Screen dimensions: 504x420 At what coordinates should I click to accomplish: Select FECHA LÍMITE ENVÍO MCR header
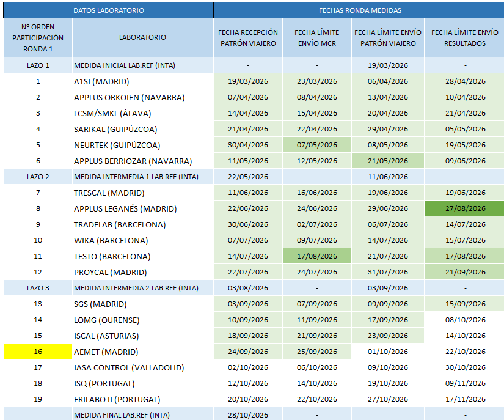point(317,38)
